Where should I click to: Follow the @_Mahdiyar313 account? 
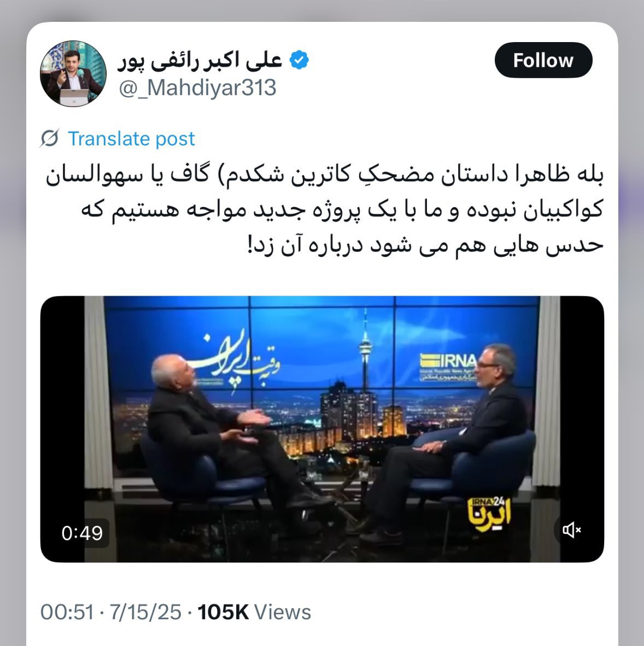click(543, 60)
